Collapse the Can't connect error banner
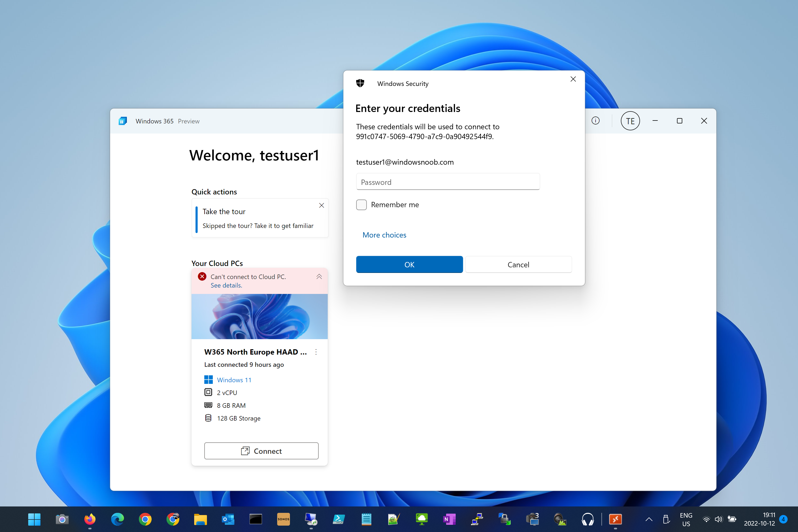The image size is (798, 532). 319,277
